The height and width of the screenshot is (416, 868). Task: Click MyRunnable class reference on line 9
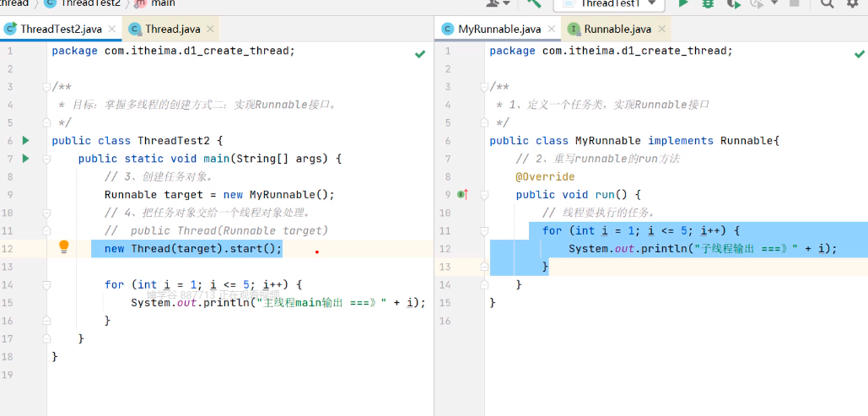point(281,195)
